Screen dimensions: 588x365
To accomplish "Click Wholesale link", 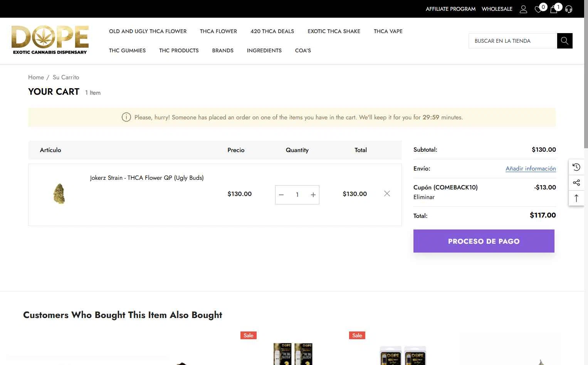I will (497, 9).
